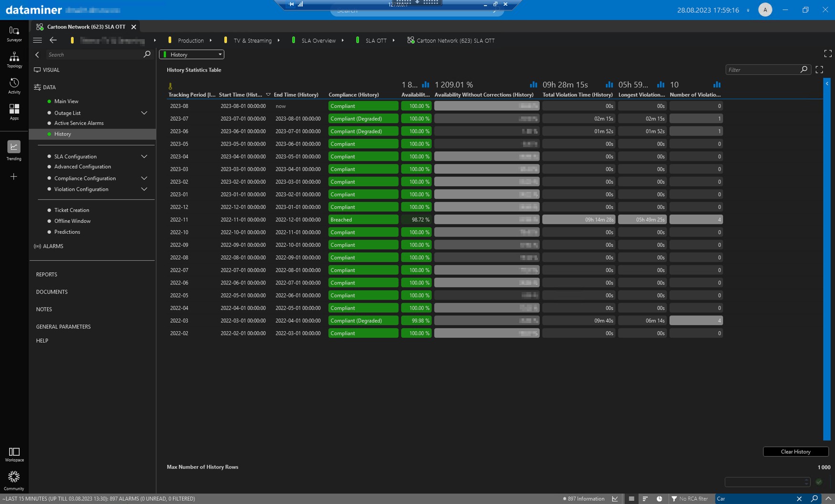This screenshot has height=504, width=835.
Task: Open the Advanced Configuration page
Action: 83,167
